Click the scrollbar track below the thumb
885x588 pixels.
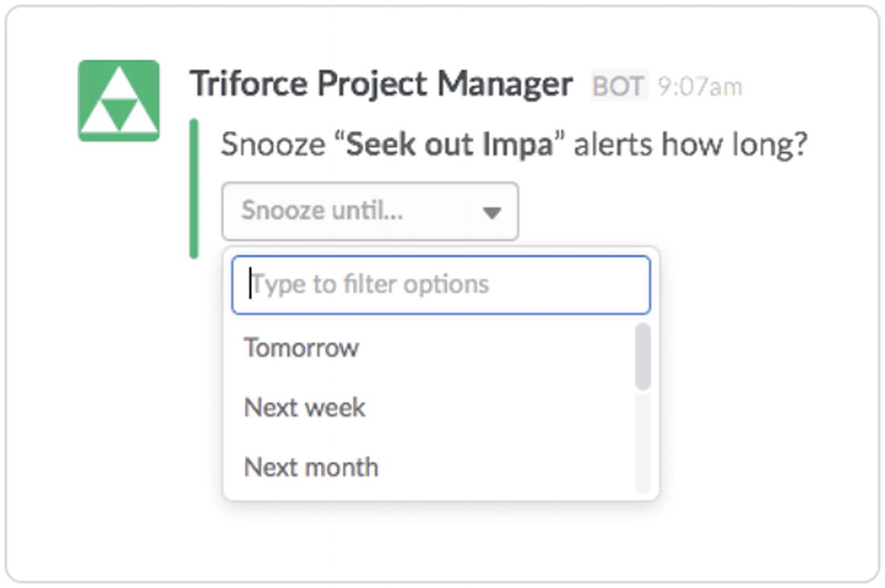click(x=642, y=442)
